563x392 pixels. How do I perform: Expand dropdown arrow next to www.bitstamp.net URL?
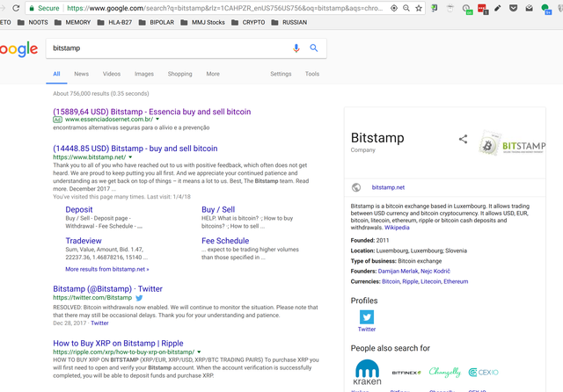(130, 157)
